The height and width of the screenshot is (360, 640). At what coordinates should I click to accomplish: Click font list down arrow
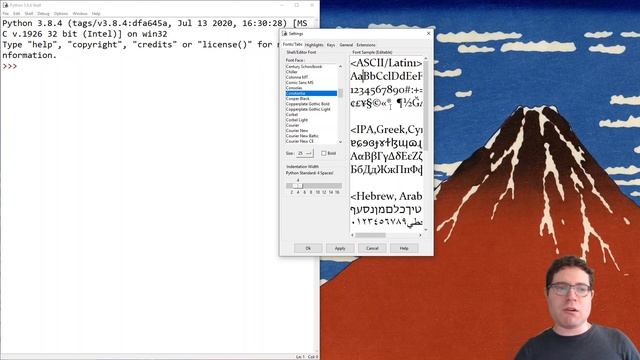point(340,142)
